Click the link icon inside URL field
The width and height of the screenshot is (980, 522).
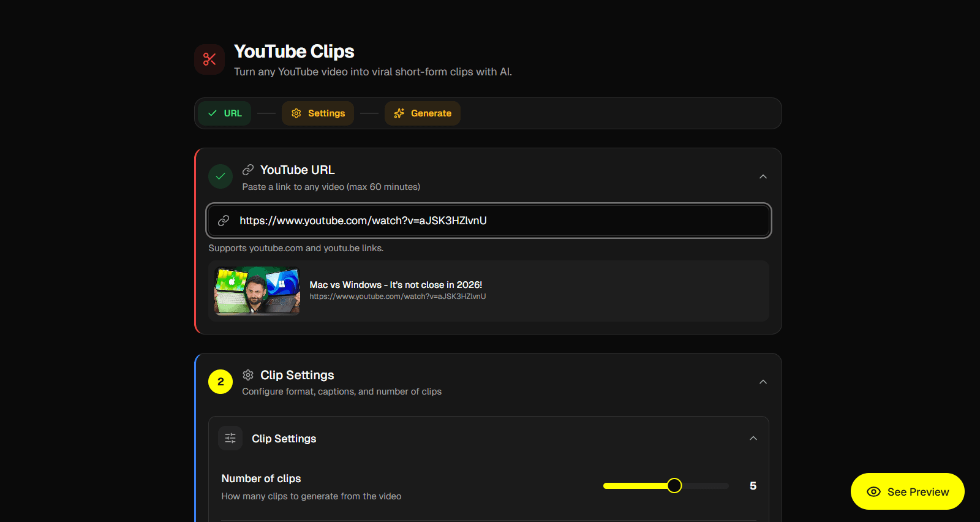[x=224, y=221]
